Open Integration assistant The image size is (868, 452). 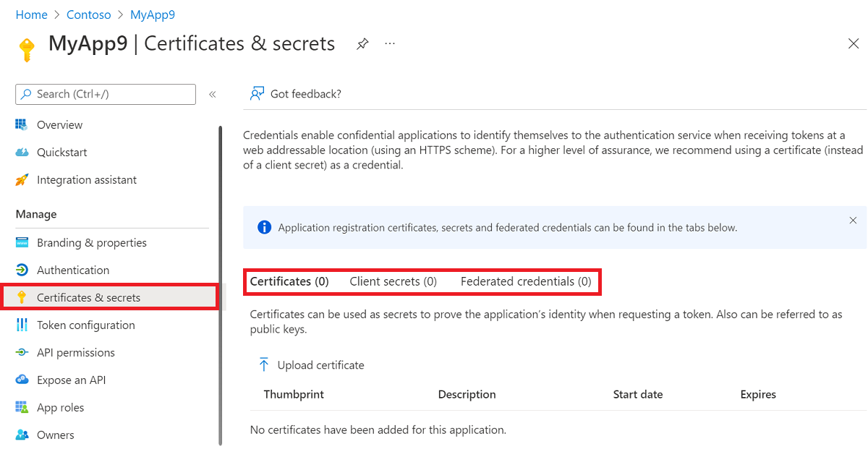tap(87, 179)
